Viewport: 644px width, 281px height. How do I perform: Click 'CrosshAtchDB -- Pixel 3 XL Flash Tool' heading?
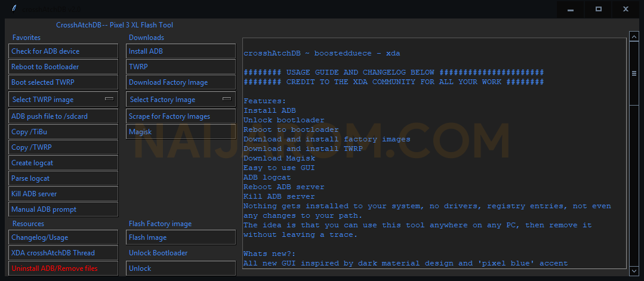coord(115,25)
